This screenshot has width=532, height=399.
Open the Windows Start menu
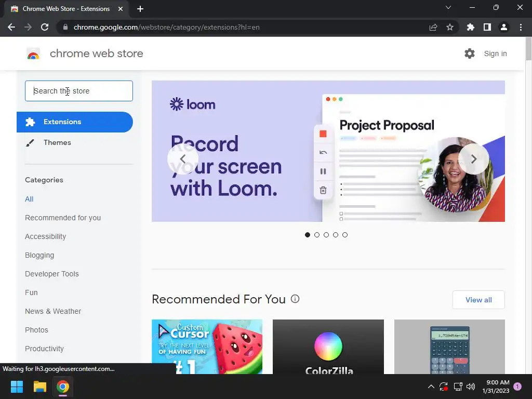17,387
